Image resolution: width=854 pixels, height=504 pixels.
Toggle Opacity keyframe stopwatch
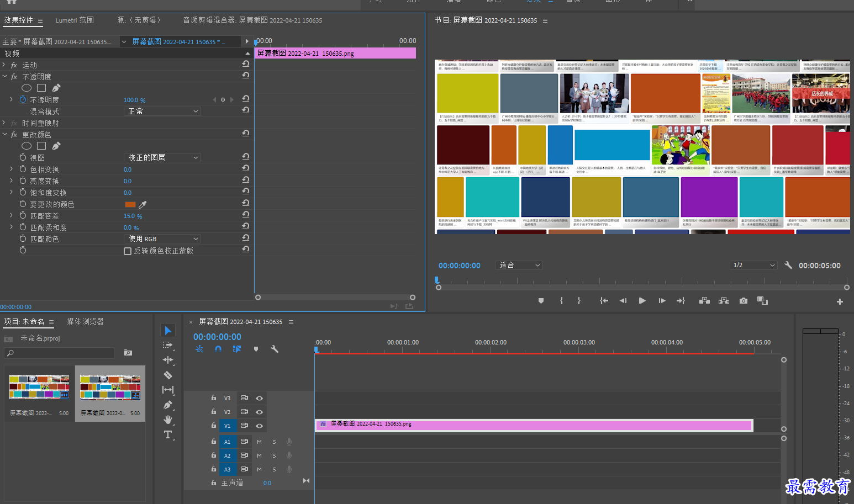tap(23, 100)
